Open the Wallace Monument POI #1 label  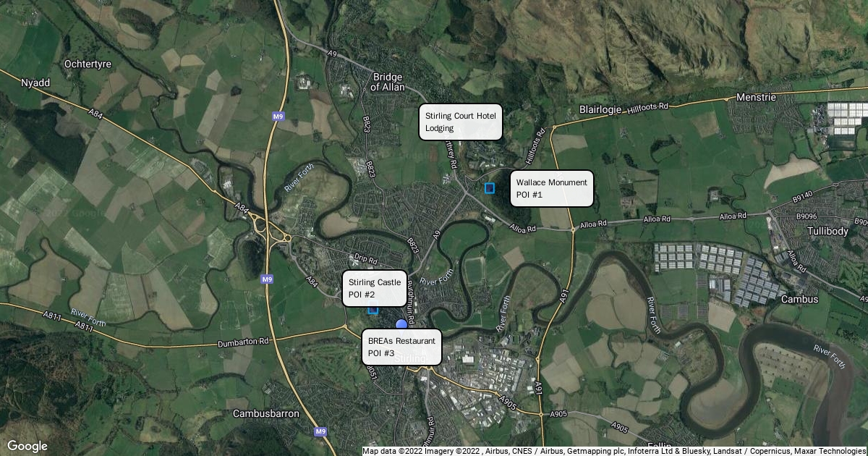tap(552, 188)
